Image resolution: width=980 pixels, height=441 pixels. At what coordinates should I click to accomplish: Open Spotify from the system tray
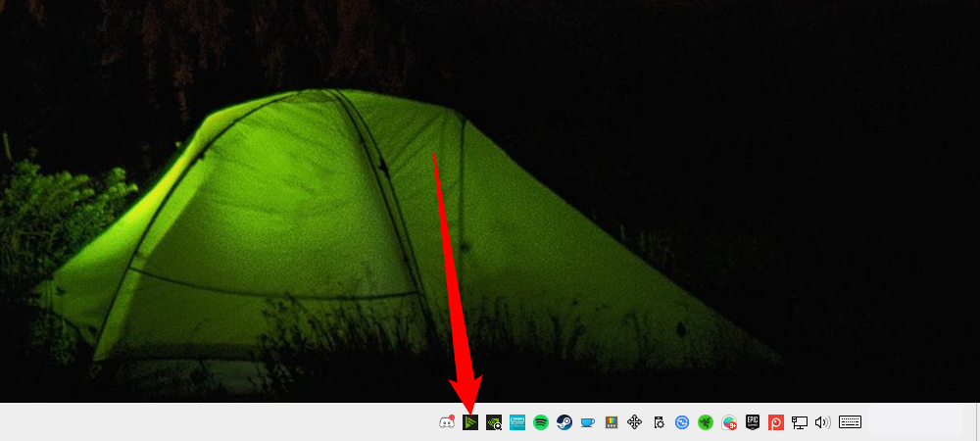tap(541, 423)
